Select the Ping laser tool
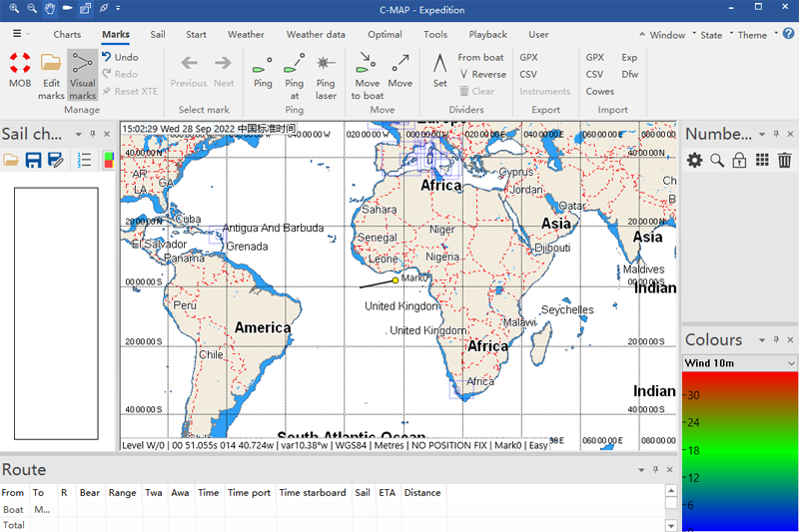This screenshot has height=532, width=799. pyautogui.click(x=326, y=65)
